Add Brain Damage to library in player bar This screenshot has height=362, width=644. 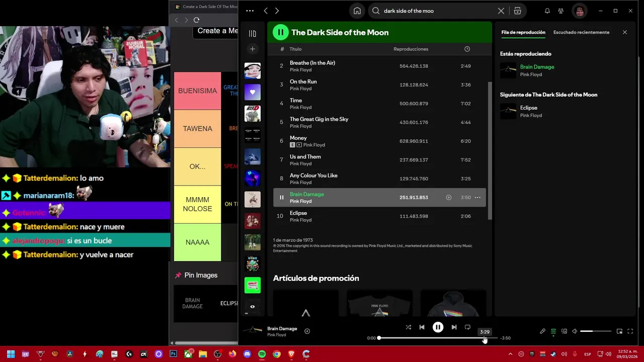[x=307, y=331]
